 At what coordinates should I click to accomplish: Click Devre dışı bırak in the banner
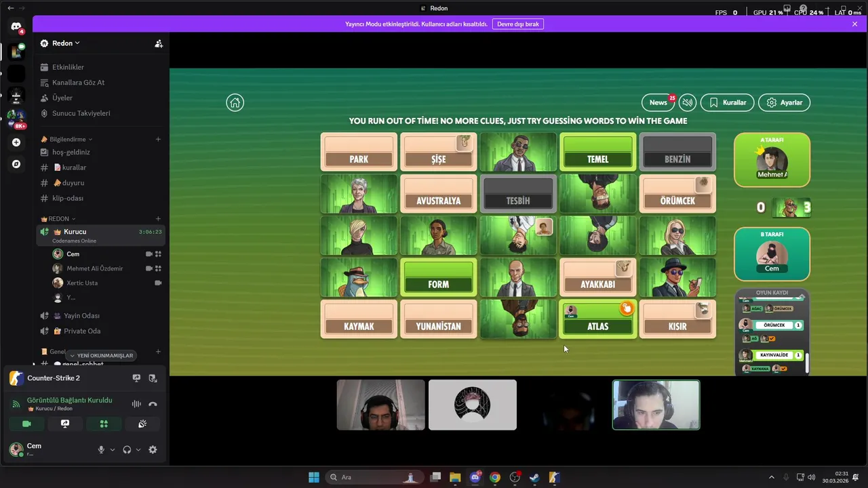518,24
